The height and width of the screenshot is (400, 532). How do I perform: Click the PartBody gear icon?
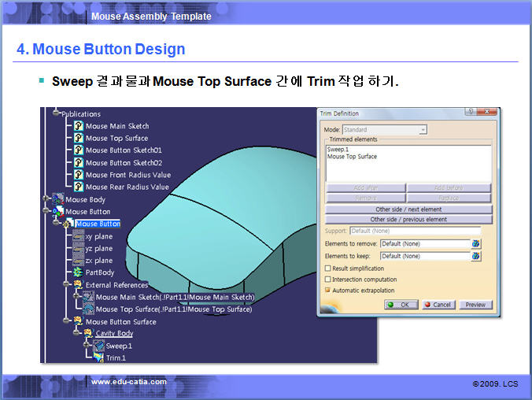(78, 272)
